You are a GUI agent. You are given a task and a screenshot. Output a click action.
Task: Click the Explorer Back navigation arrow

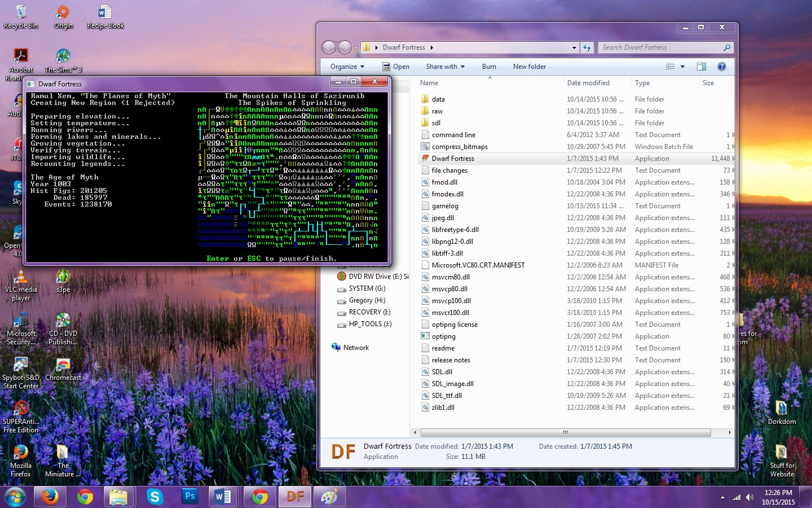(x=329, y=48)
